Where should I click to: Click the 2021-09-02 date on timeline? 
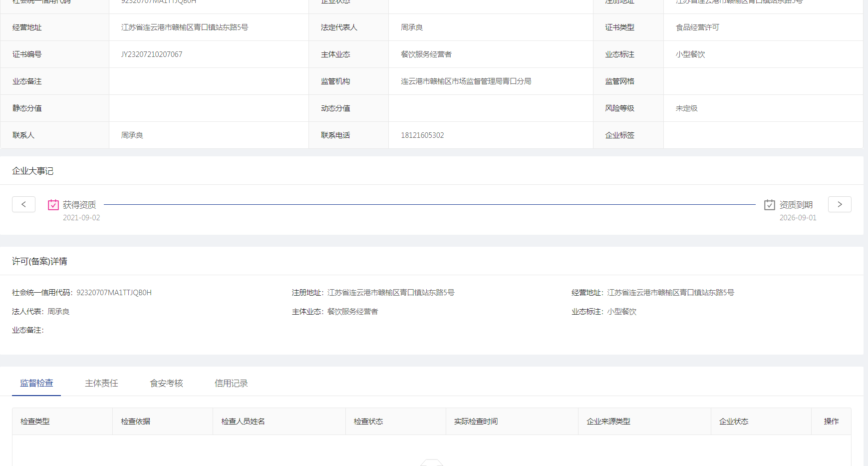click(81, 218)
